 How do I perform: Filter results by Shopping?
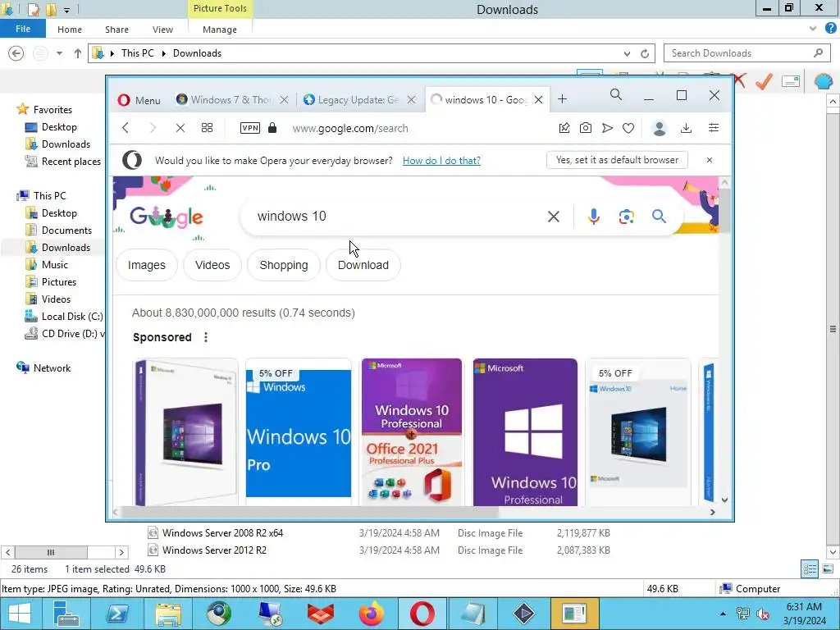[x=284, y=265]
